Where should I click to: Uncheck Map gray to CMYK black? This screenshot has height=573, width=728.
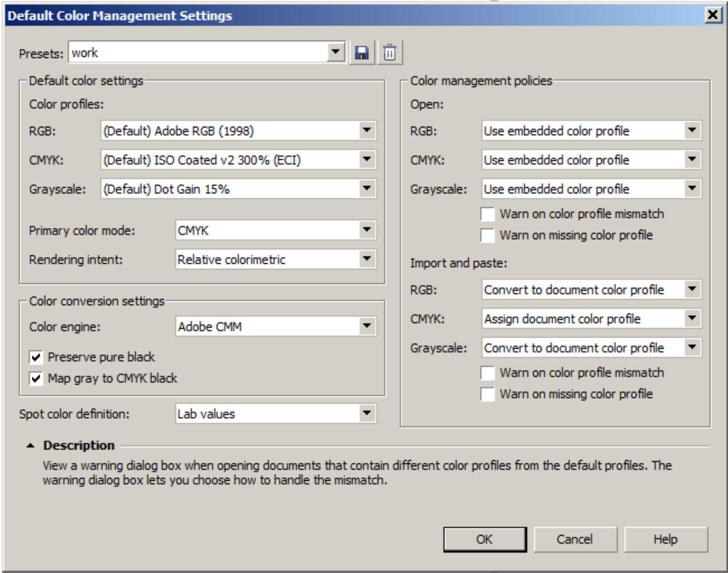[36, 379]
